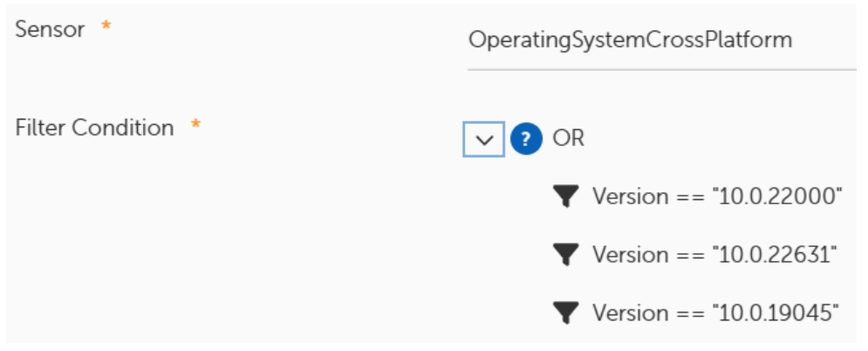The height and width of the screenshot is (351, 868).
Task: Click the word Version in the 10.0.22631 condition
Action: [623, 254]
